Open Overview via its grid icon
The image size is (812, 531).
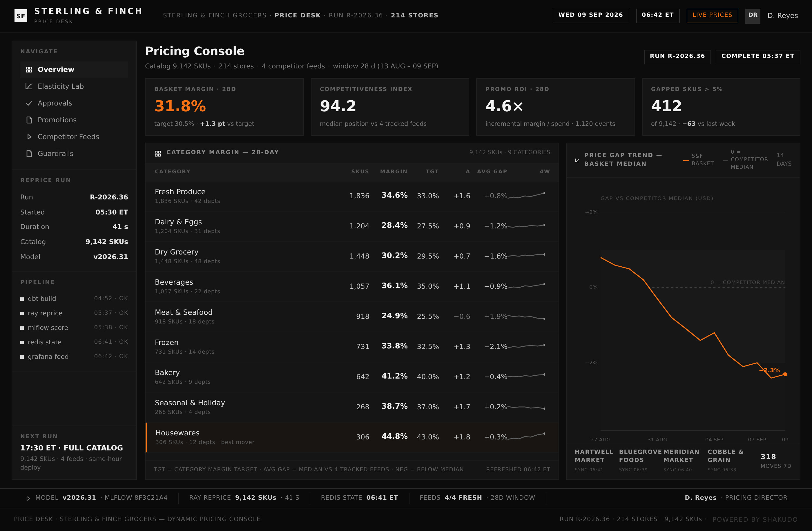pyautogui.click(x=29, y=70)
